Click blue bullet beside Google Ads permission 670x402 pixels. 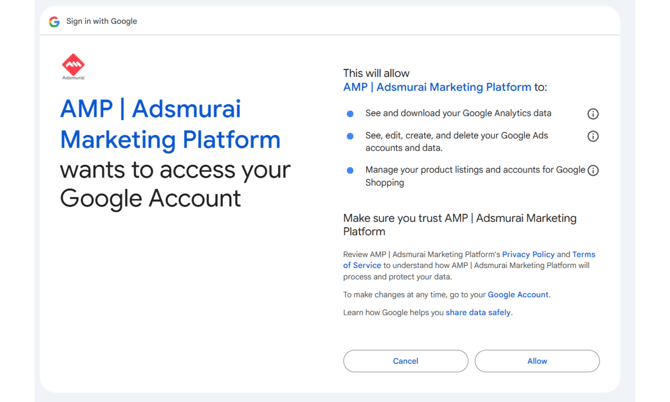coord(350,136)
